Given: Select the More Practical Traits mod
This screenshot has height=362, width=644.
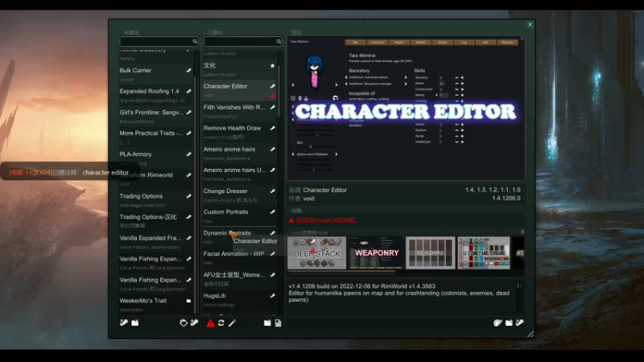Looking at the screenshot, I should point(155,137).
